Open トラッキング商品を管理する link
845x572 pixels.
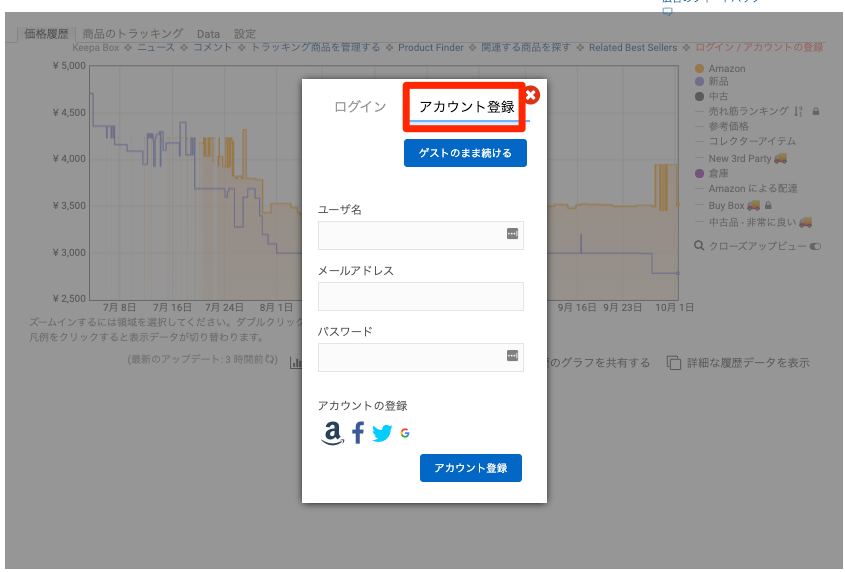pos(315,47)
